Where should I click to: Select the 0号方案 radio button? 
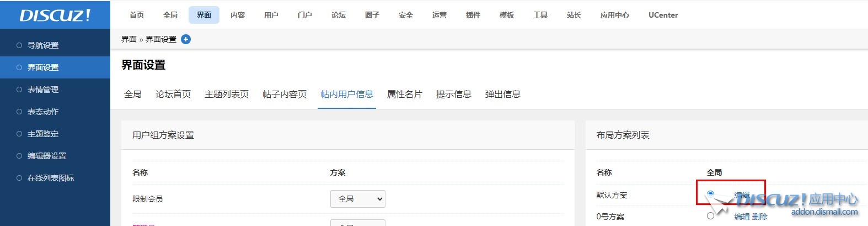click(710, 216)
